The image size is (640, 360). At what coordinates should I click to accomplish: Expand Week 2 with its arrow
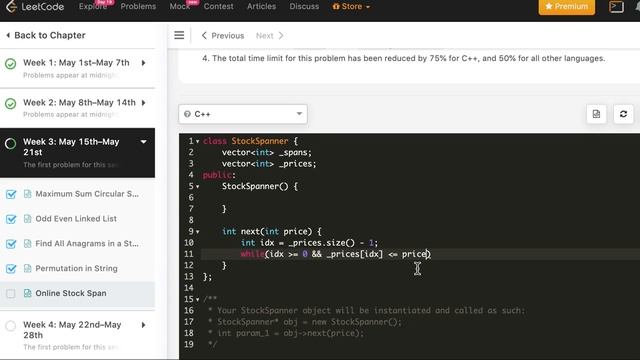tap(144, 103)
